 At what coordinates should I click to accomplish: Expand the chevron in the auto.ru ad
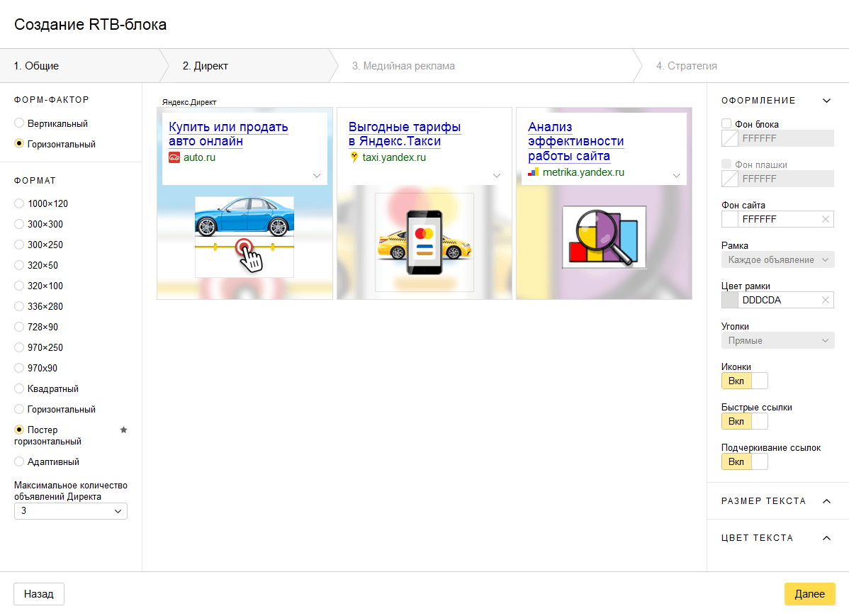click(317, 175)
